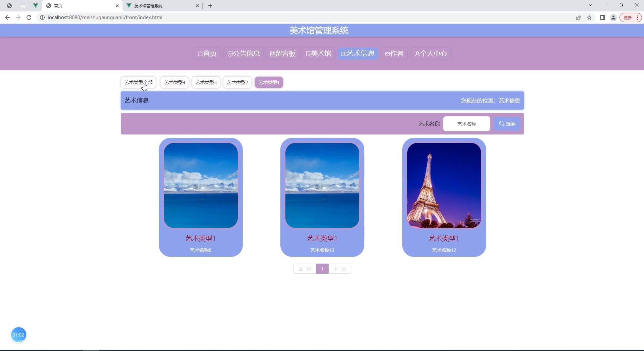644x351 pixels.
Task: Click the first pinned globe tab
Action: coord(9,6)
